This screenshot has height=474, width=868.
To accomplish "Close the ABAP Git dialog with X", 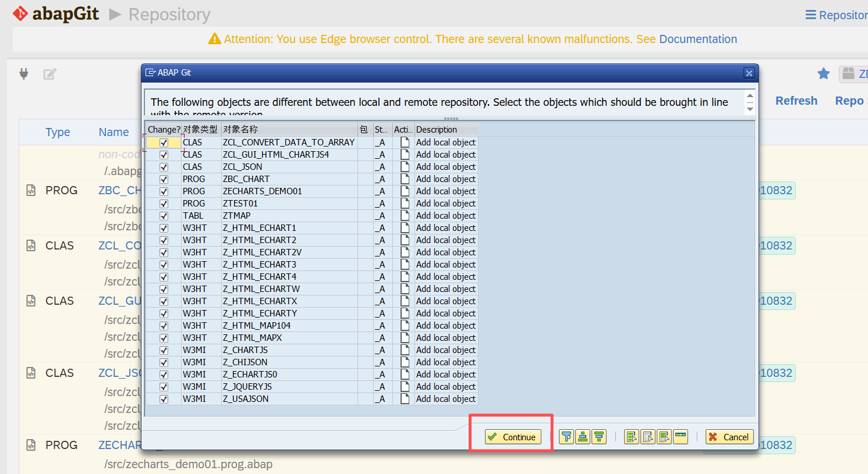I will (749, 73).
